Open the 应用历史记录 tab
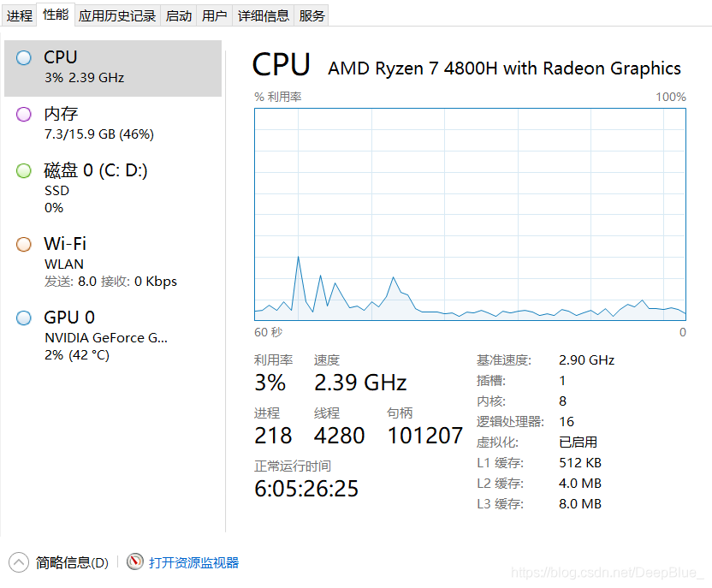Image resolution: width=712 pixels, height=588 pixels. [x=117, y=16]
